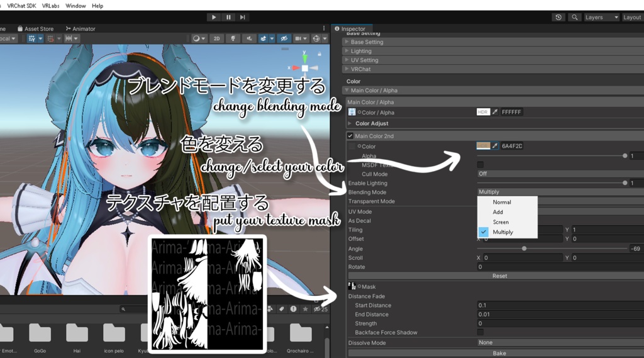Switch to the Animator tab
644x358 pixels.
point(80,29)
